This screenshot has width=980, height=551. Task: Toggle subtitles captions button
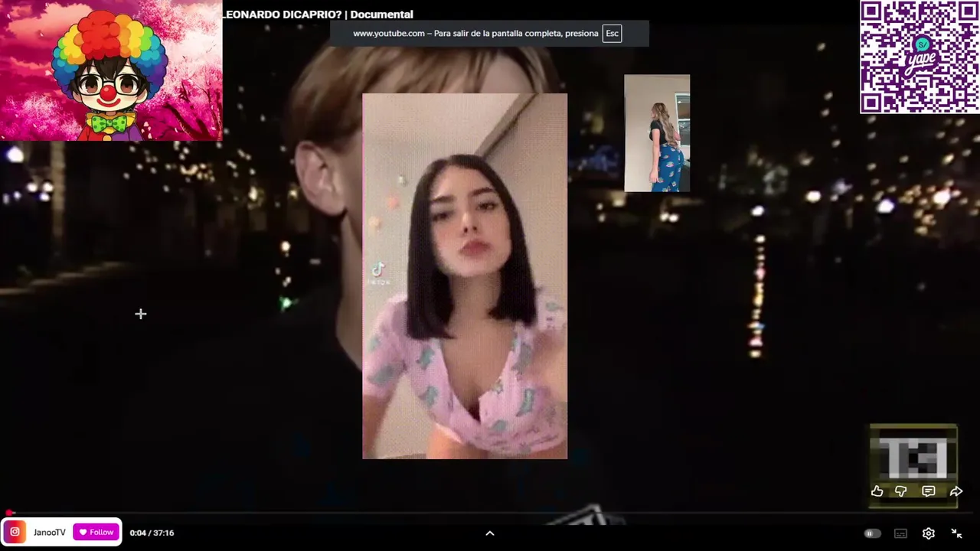tap(901, 533)
